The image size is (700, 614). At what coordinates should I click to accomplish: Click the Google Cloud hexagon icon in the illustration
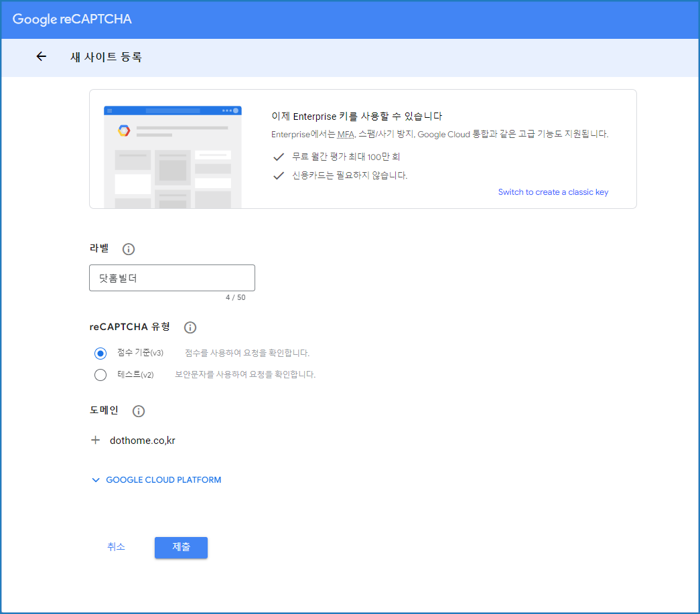click(123, 131)
